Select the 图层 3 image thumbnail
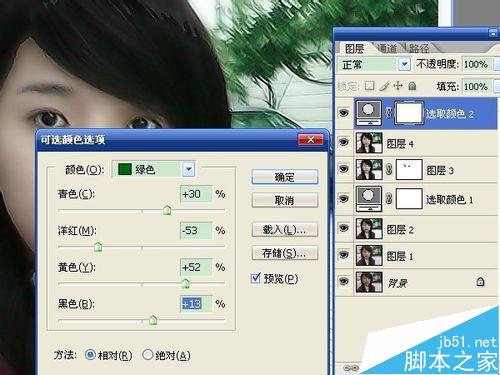Image resolution: width=500 pixels, height=375 pixels. pyautogui.click(x=369, y=169)
